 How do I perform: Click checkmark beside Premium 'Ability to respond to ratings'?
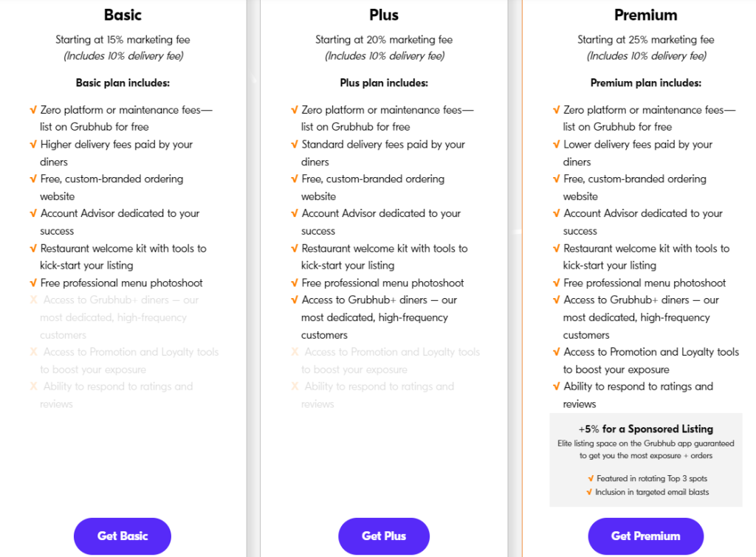[557, 387]
